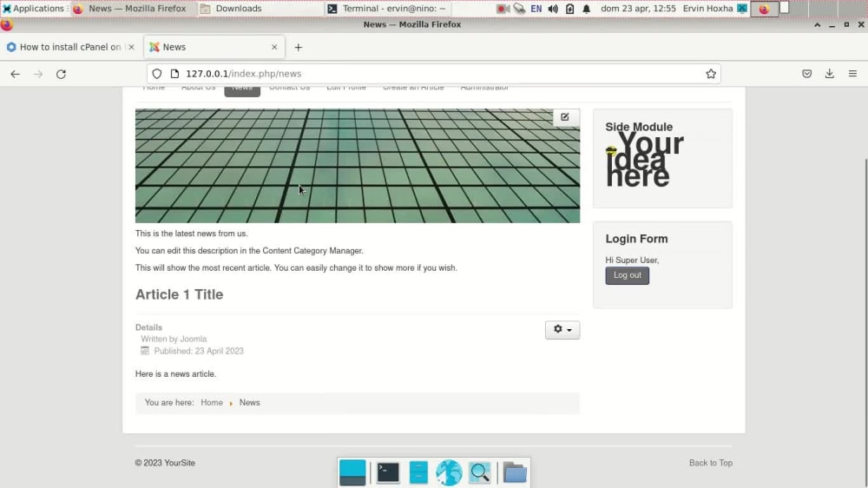Show the desktop via dock icon
The image size is (868, 488).
[352, 472]
